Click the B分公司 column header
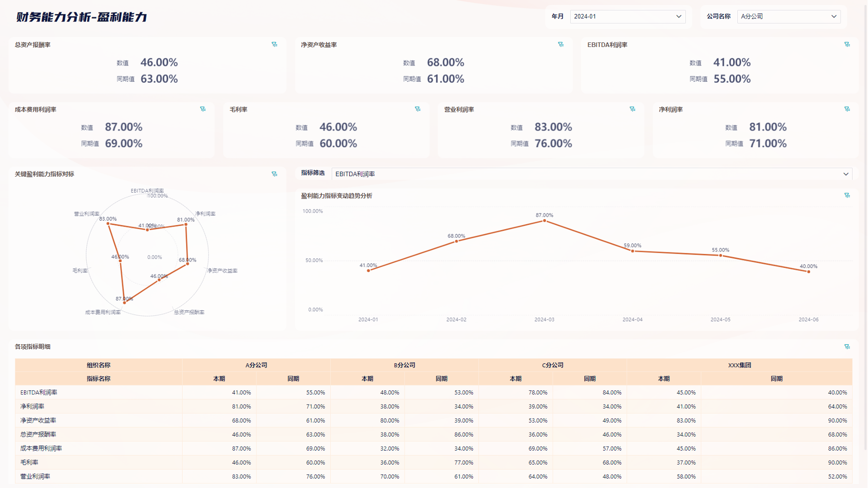This screenshot has height=488, width=868. (404, 365)
